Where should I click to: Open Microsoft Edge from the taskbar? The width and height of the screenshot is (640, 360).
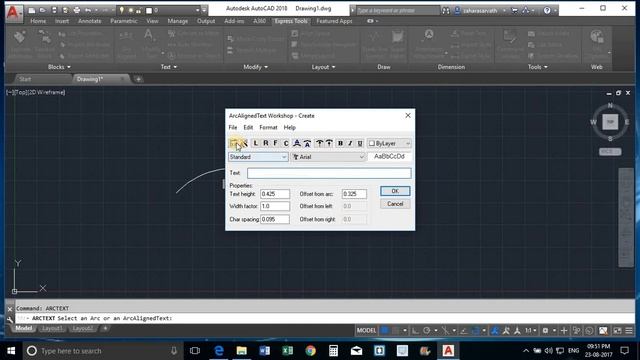[x=219, y=351]
